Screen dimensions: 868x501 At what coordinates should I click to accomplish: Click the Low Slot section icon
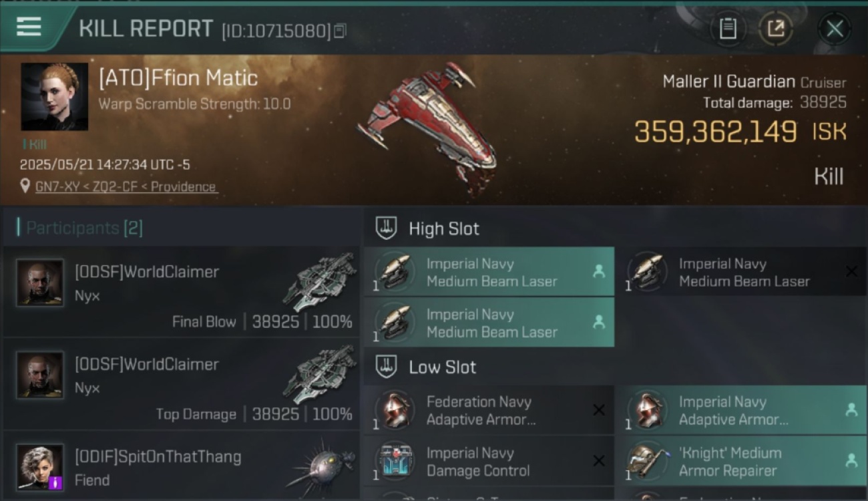pos(386,367)
